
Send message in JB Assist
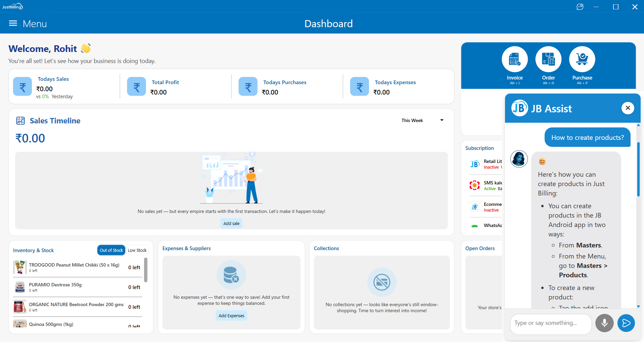point(626,323)
